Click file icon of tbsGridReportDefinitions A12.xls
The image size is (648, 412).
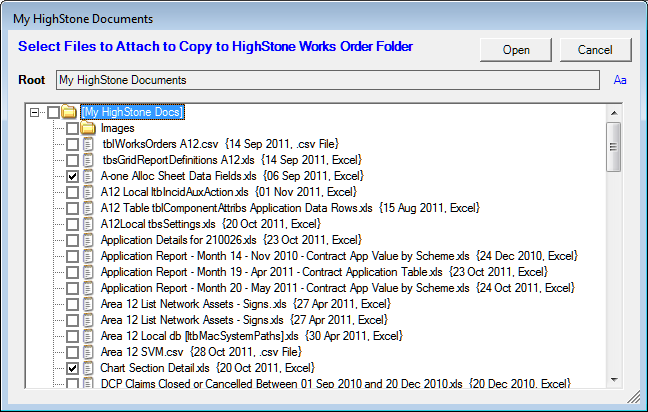88,160
